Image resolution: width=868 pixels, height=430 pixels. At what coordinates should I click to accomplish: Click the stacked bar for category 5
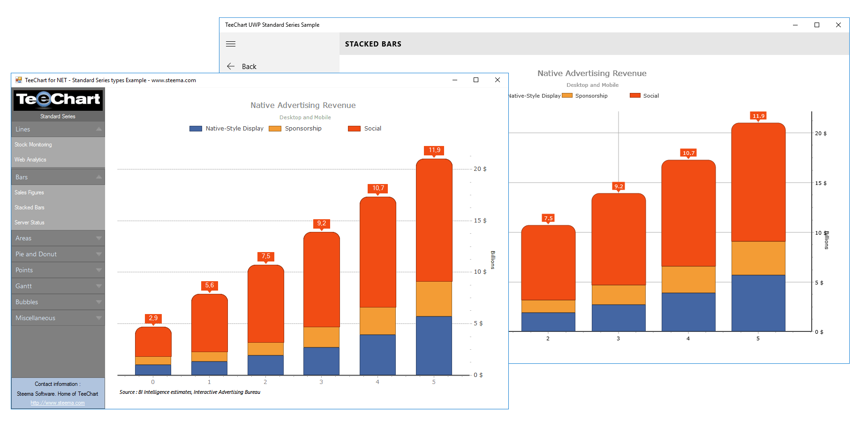point(434,263)
